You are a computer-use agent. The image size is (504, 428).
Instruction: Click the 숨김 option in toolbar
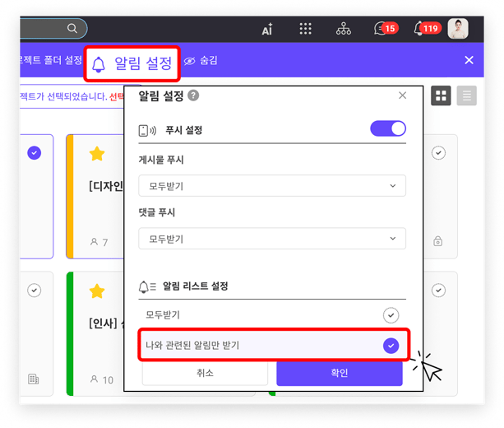pyautogui.click(x=202, y=61)
